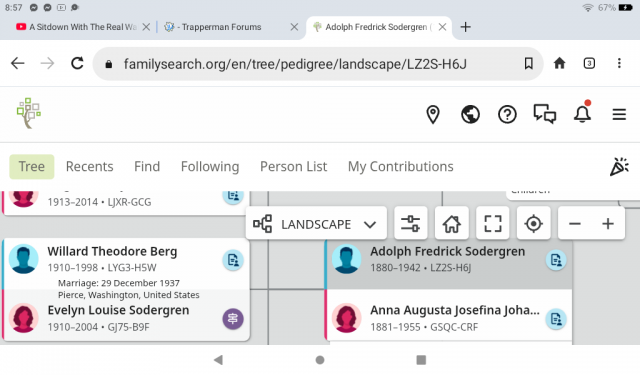Screen dimensions: 640x375
Task: Bookmark this page
Action: tap(529, 63)
